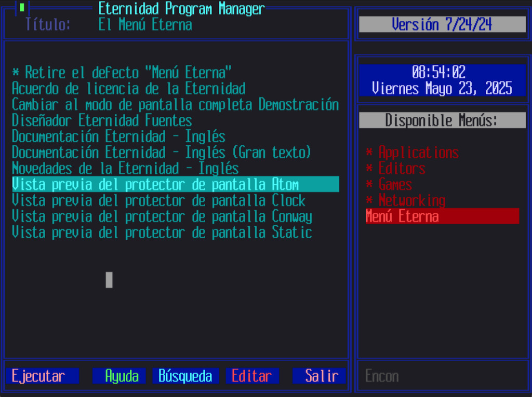Select the highlighted Menú Eterna entry
The width and height of the screenshot is (532, 397).
pyautogui.click(x=443, y=216)
